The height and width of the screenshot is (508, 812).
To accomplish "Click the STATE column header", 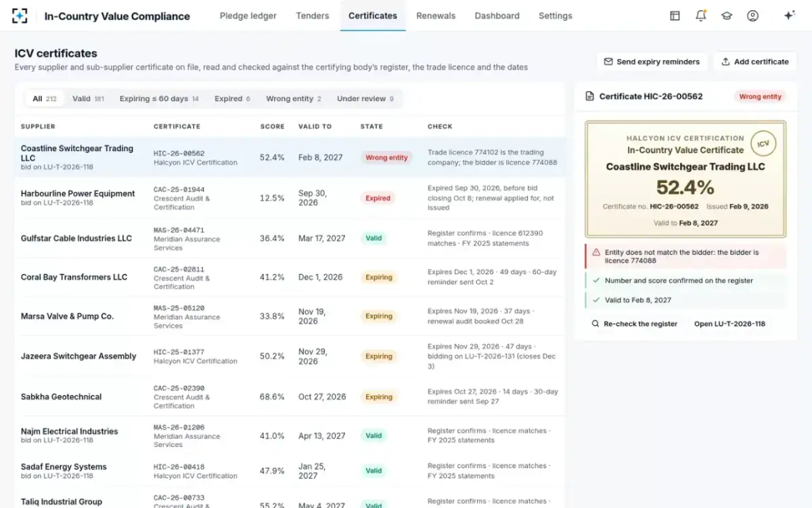I will coord(371,127).
